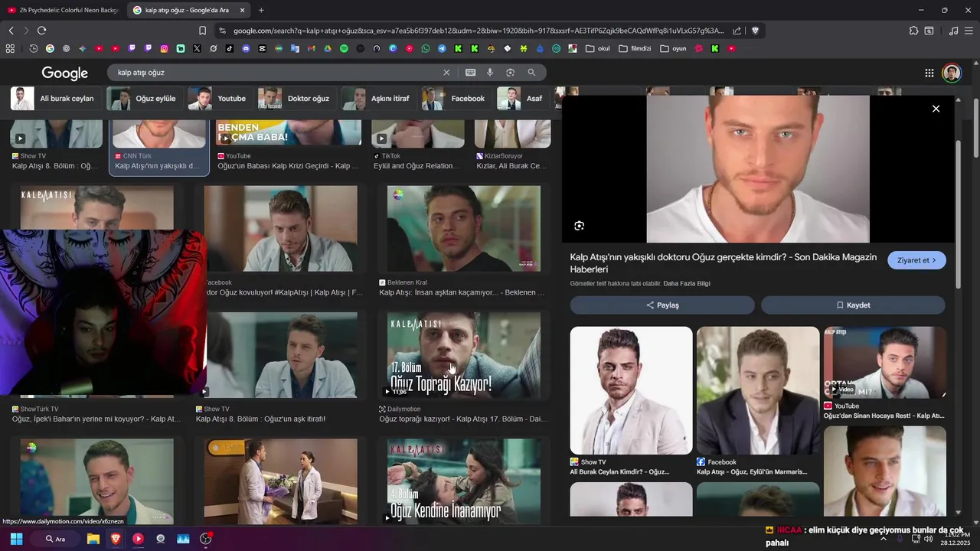The width and height of the screenshot is (980, 551).
Task: Open the Spotify bookmark
Action: point(344,48)
